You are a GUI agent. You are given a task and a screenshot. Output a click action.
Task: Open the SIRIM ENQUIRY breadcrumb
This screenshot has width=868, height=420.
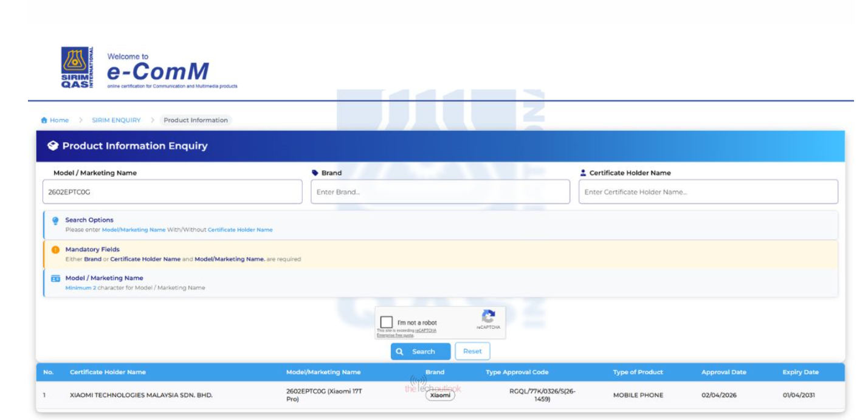pyautogui.click(x=116, y=120)
